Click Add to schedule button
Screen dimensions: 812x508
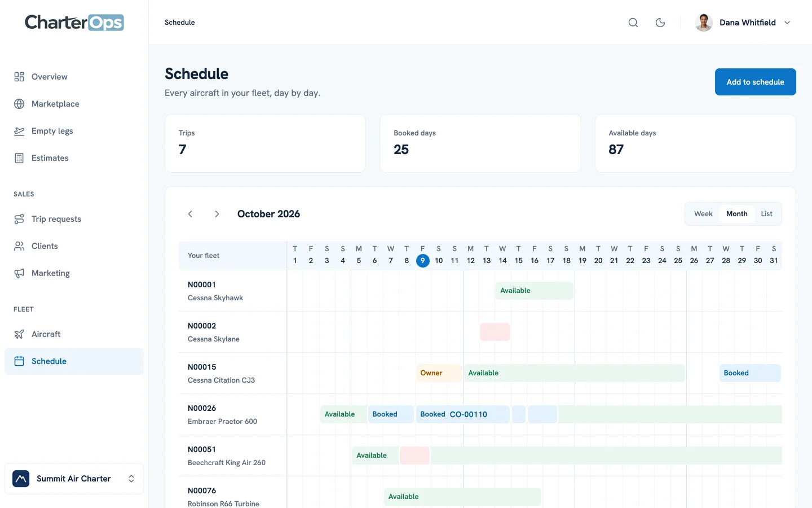(x=756, y=82)
